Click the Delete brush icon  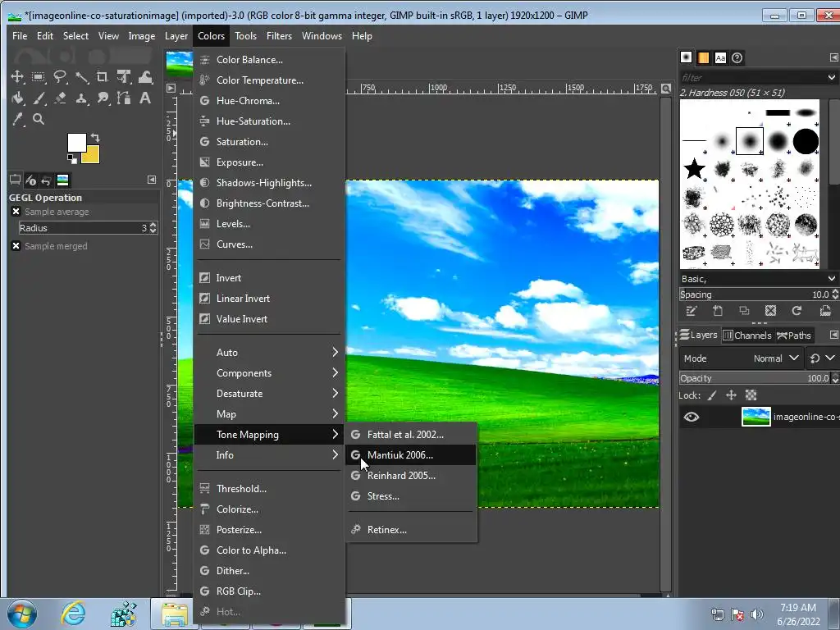click(770, 311)
